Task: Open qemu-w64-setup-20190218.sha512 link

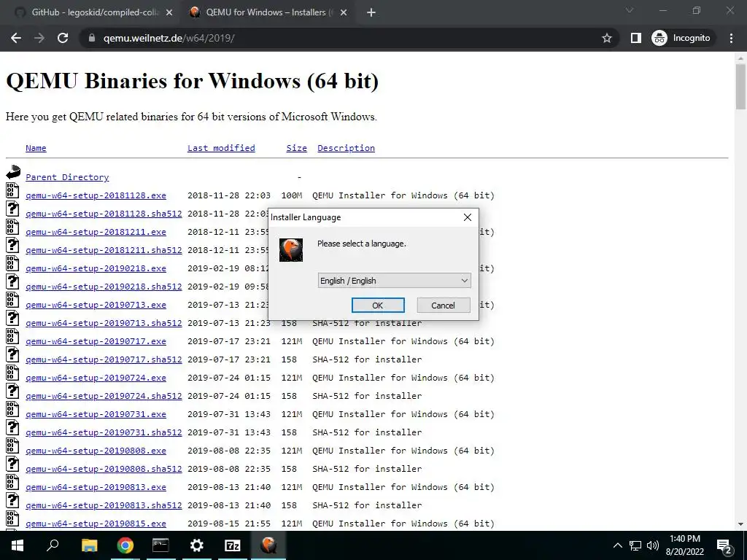Action: coord(104,287)
